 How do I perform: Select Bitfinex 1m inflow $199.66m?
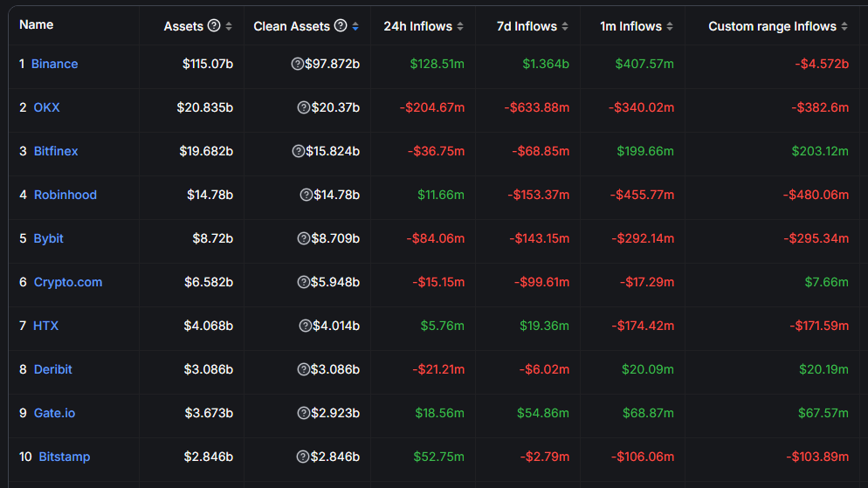click(x=645, y=151)
